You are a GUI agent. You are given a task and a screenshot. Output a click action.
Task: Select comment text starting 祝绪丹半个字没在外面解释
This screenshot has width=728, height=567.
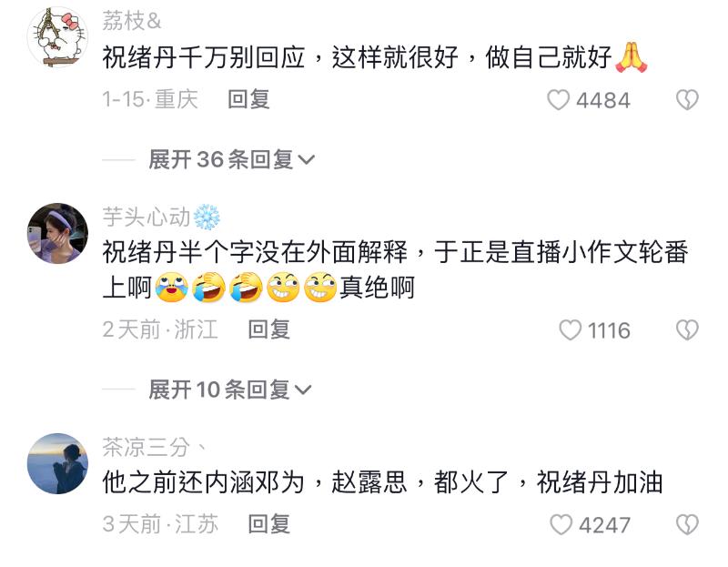pos(395,269)
